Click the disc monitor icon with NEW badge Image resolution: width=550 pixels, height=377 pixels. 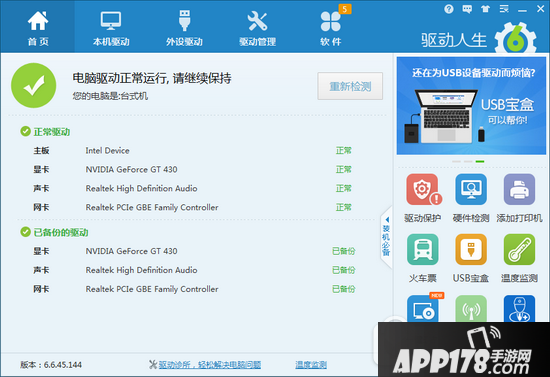tap(423, 309)
